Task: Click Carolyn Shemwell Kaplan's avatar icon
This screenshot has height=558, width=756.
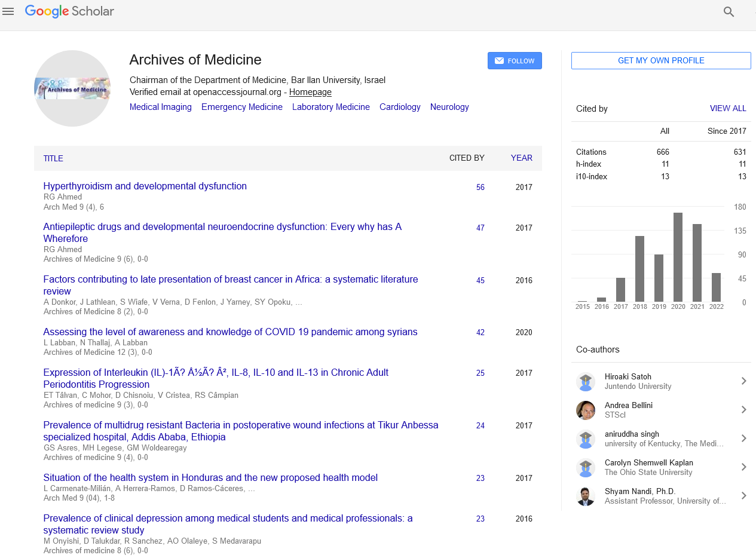Action: [x=586, y=468]
